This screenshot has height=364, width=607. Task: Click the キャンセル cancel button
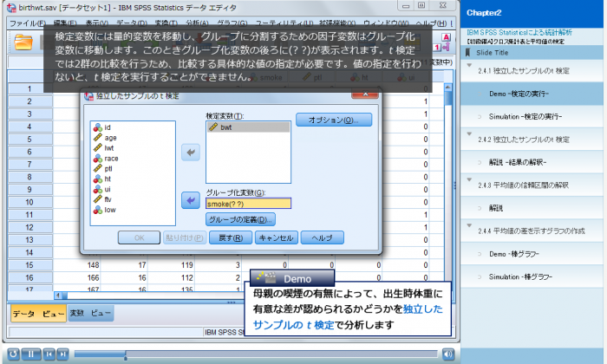coord(276,237)
